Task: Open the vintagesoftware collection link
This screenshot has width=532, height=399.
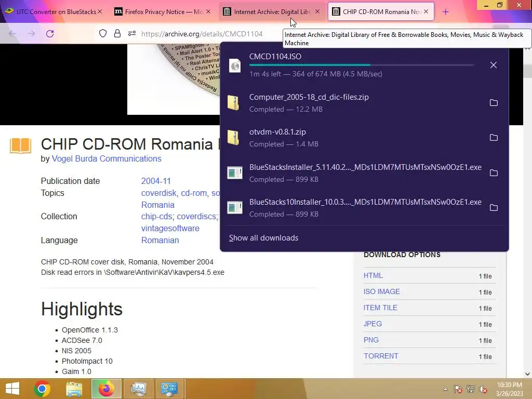Action: (x=170, y=229)
